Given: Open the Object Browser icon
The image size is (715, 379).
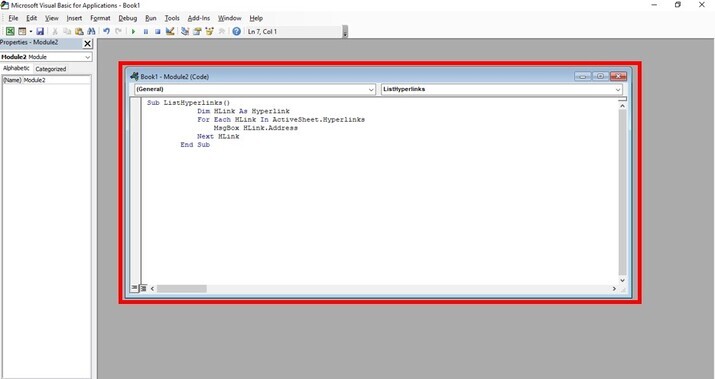Looking at the screenshot, I should (x=209, y=31).
